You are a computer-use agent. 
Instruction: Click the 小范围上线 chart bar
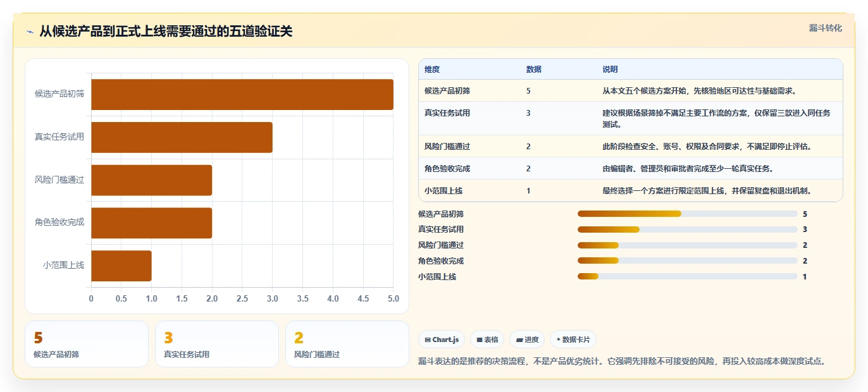pyautogui.click(x=121, y=266)
